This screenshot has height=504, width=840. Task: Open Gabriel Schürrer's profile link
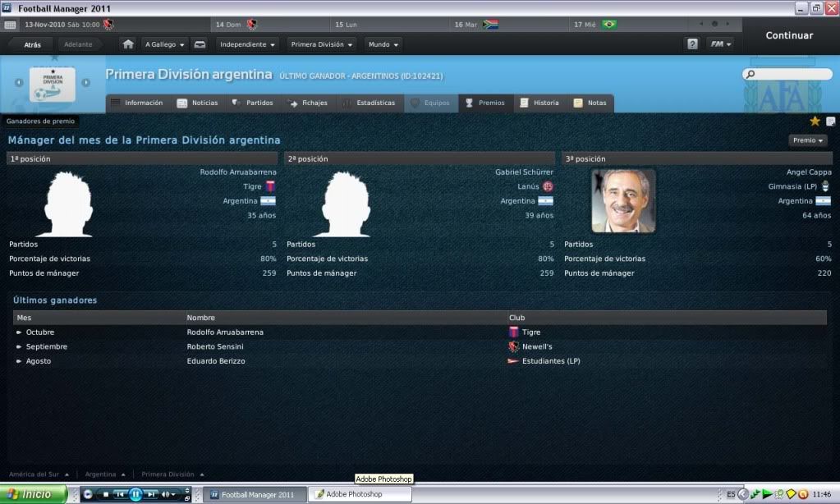tap(525, 172)
